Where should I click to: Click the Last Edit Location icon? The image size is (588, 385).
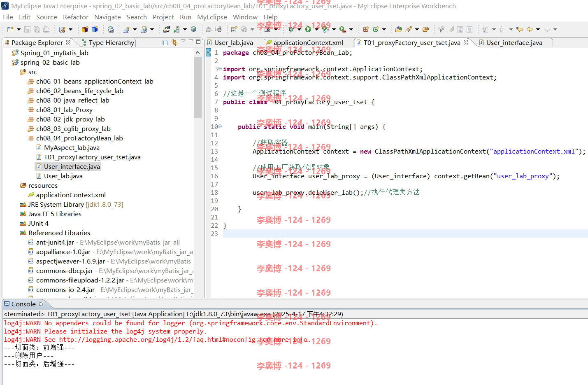[520, 29]
